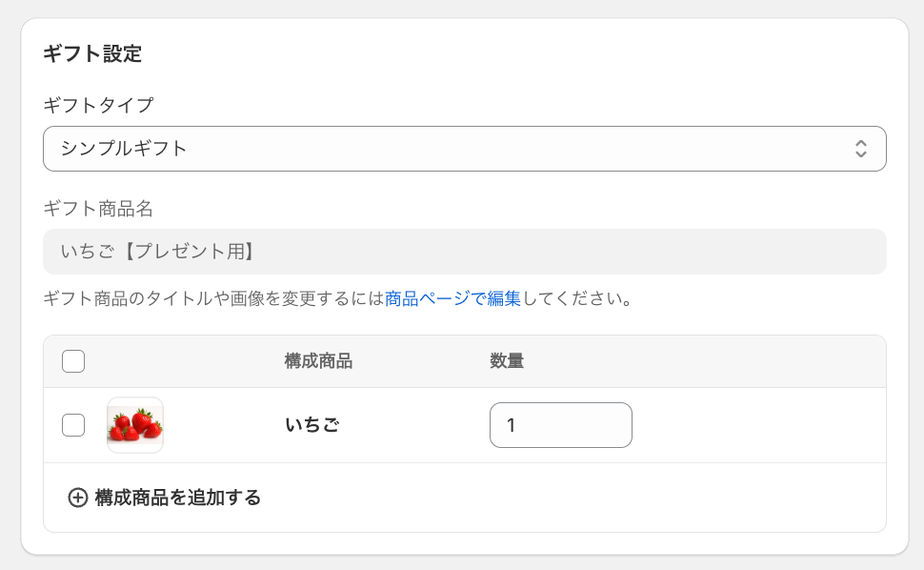Tick the select-all checkbox in table header
This screenshot has height=570, width=924.
(x=73, y=361)
